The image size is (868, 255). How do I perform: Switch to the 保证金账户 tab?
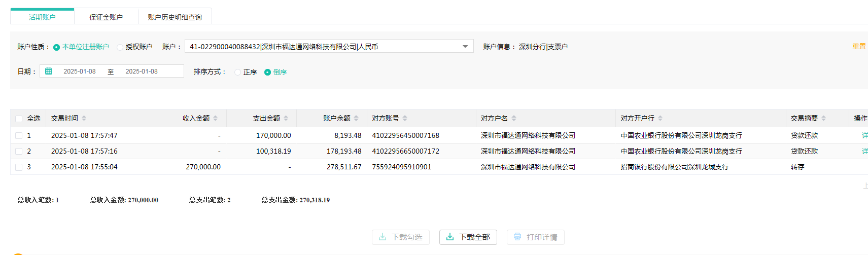pyautogui.click(x=106, y=17)
